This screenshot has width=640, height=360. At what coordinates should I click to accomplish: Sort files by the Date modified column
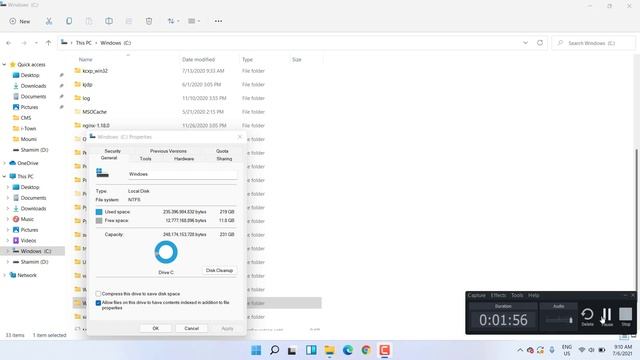pos(198,60)
